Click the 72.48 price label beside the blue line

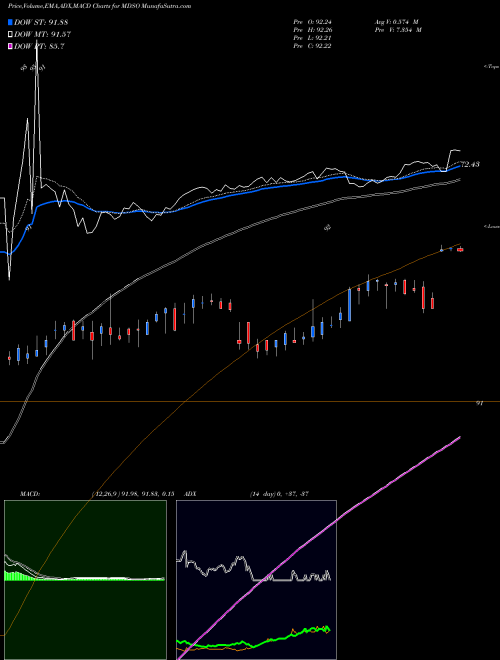[471, 165]
